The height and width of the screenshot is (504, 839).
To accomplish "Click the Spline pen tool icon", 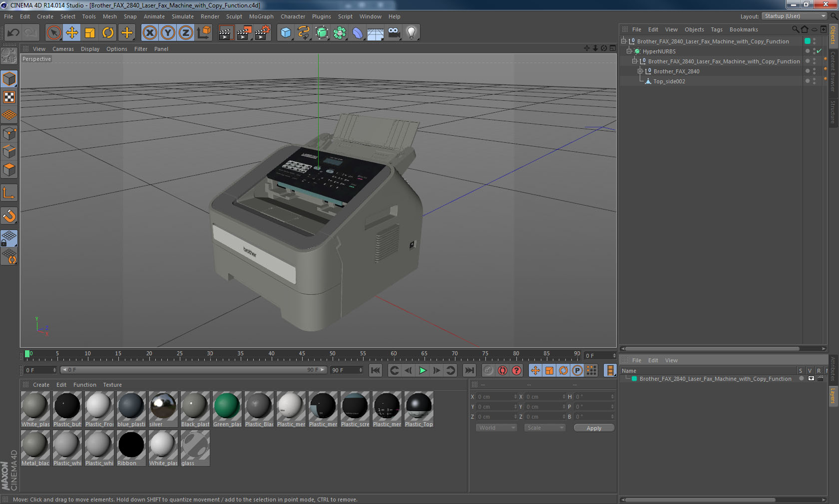I will (303, 32).
